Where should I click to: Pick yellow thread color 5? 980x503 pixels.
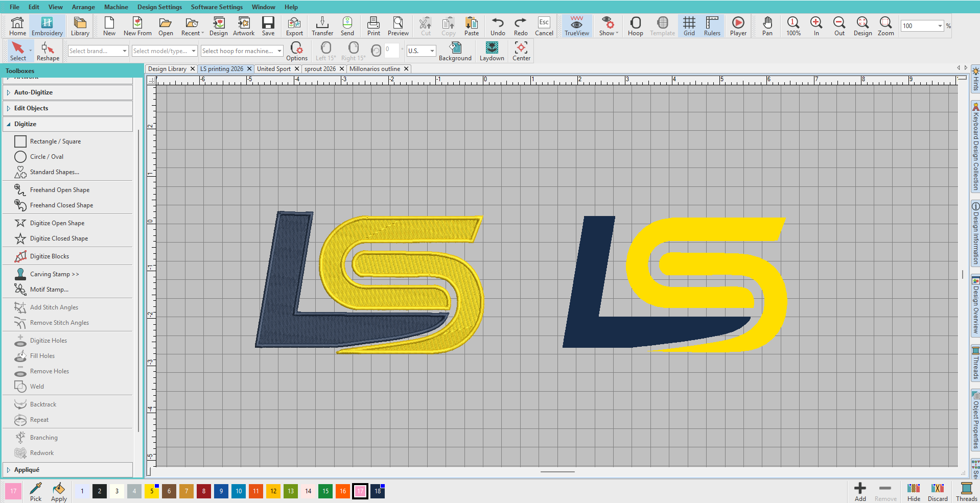click(x=152, y=491)
